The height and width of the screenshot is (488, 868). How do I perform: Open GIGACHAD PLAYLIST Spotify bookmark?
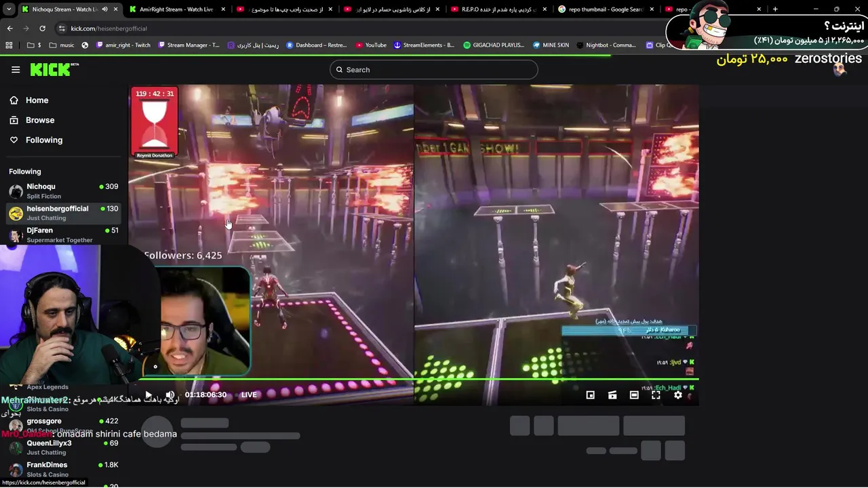point(494,45)
